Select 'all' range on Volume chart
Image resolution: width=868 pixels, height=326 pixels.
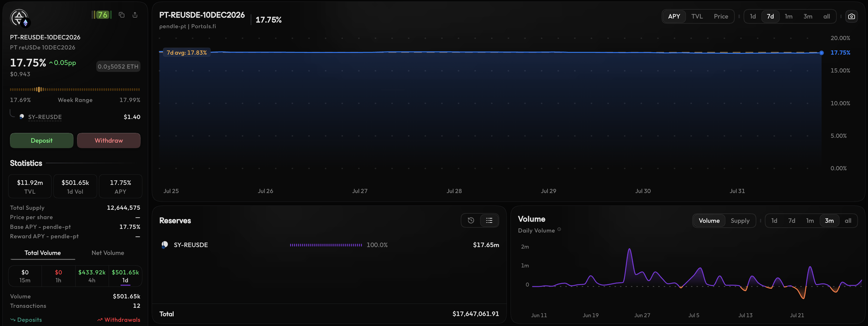(x=848, y=221)
